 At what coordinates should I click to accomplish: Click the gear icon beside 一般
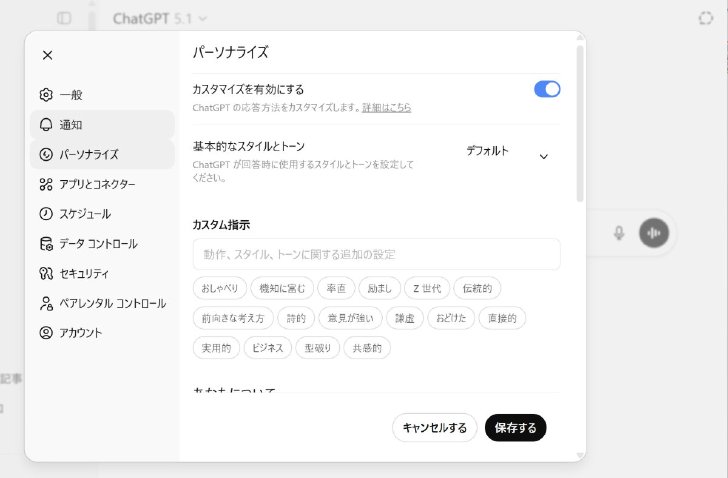tap(46, 95)
